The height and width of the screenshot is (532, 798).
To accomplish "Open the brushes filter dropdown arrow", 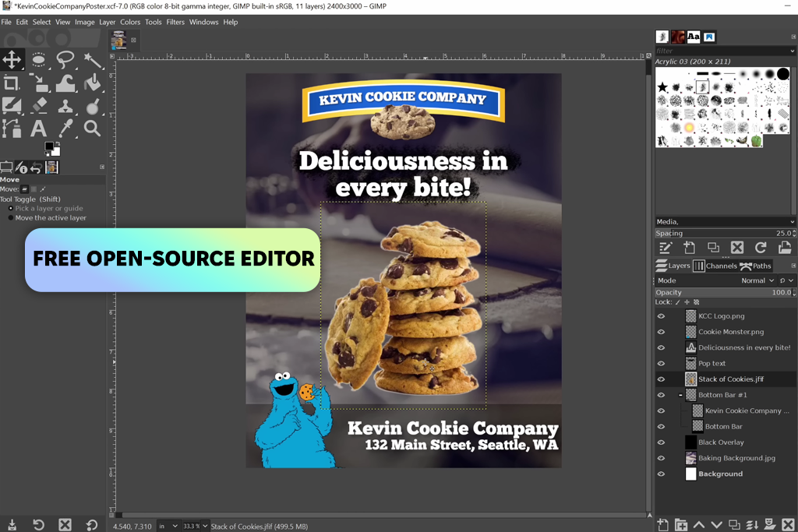I will tap(792, 51).
